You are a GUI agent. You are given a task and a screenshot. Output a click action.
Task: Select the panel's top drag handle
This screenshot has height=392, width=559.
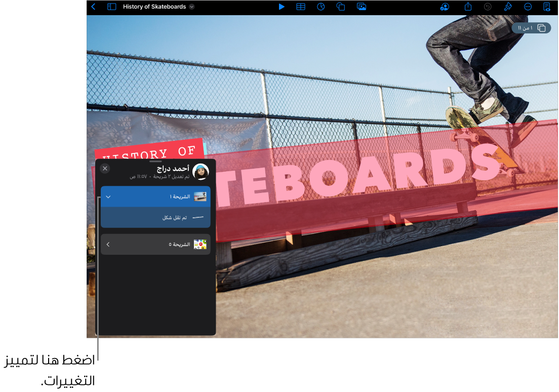coord(155,161)
